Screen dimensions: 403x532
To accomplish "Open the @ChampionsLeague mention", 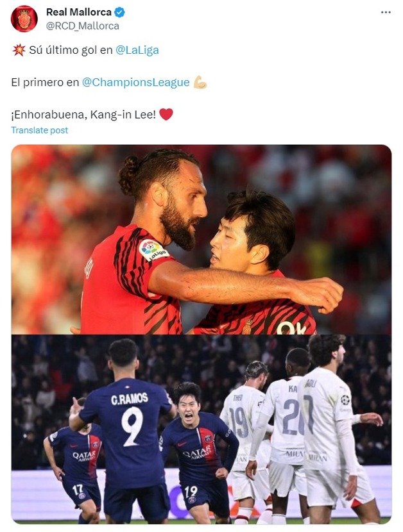I will tap(135, 83).
